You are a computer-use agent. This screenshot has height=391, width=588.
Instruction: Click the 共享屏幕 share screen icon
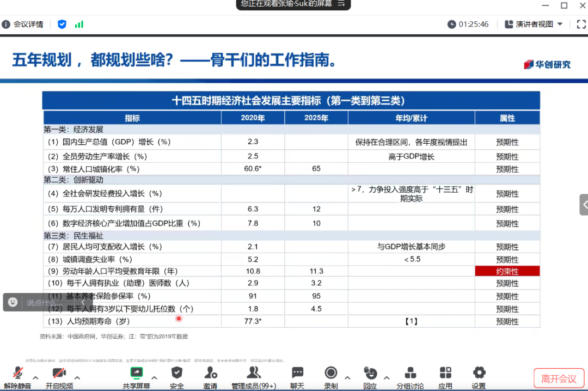pyautogui.click(x=136, y=374)
